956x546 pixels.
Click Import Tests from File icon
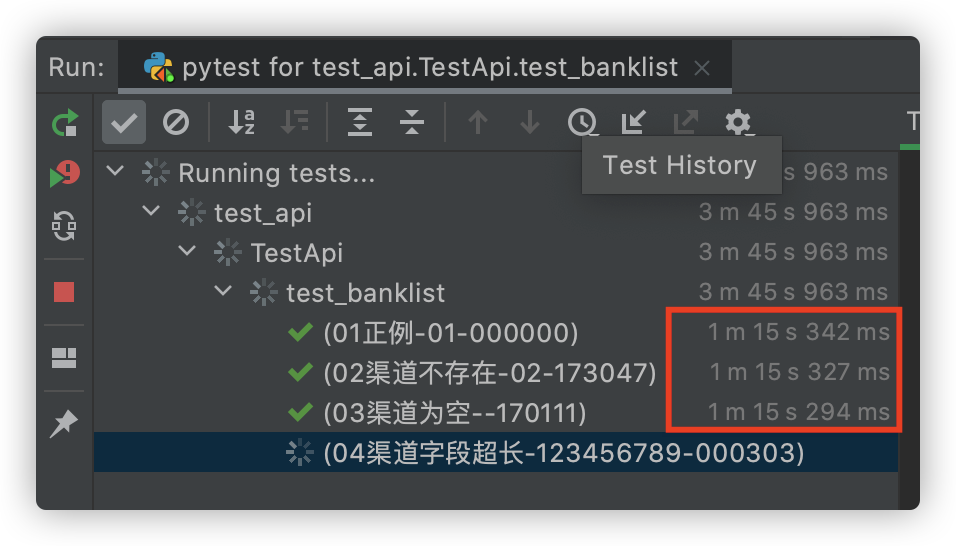633,122
